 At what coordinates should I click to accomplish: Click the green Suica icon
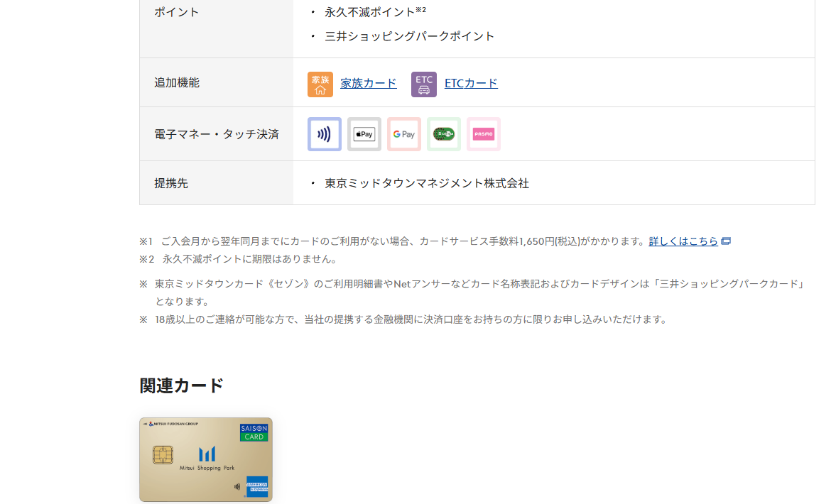(x=444, y=134)
